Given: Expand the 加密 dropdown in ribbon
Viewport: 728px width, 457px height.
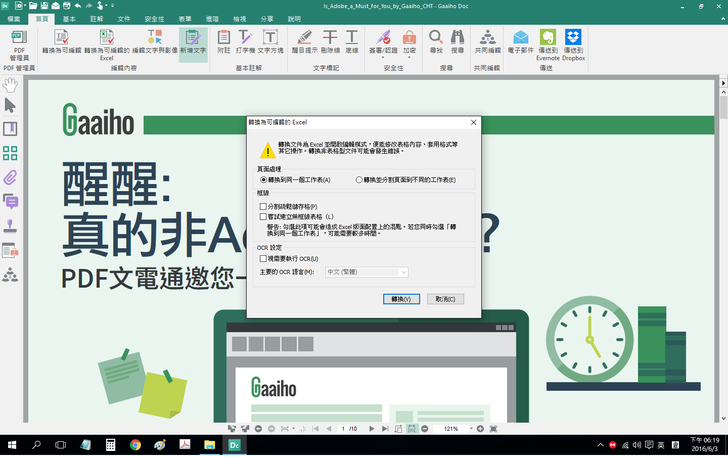Looking at the screenshot, I should click(410, 43).
